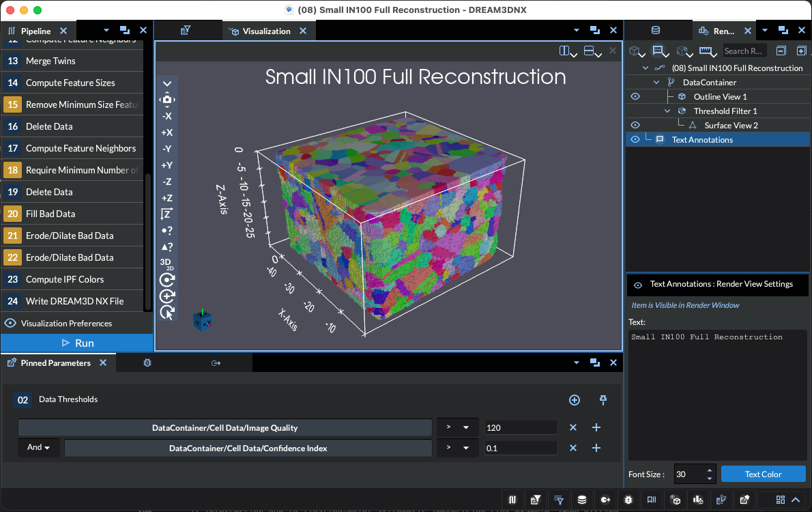This screenshot has height=512, width=812.
Task: Click the blue funnel filter icon in status bar
Action: click(559, 500)
